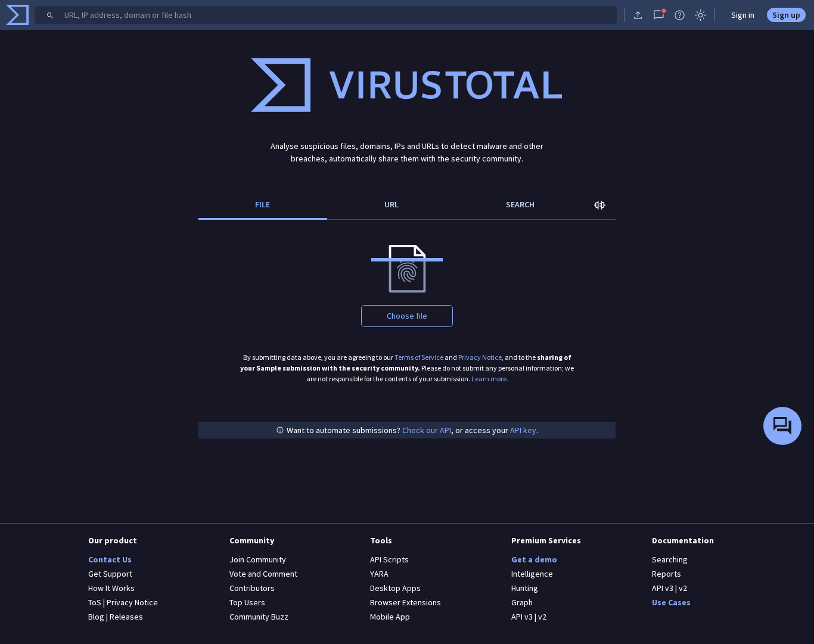
Task: Open the Blog footer link
Action: 96,617
